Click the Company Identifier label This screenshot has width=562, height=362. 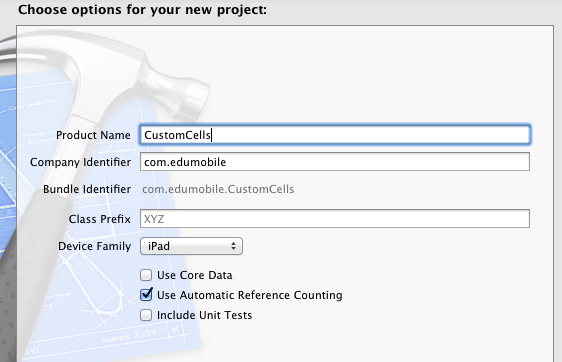click(80, 162)
